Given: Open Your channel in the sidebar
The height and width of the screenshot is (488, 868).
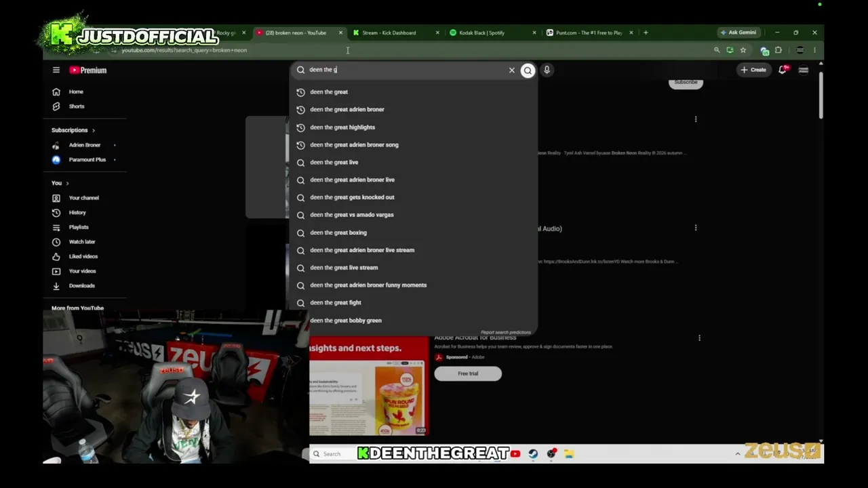Looking at the screenshot, I should pos(83,198).
